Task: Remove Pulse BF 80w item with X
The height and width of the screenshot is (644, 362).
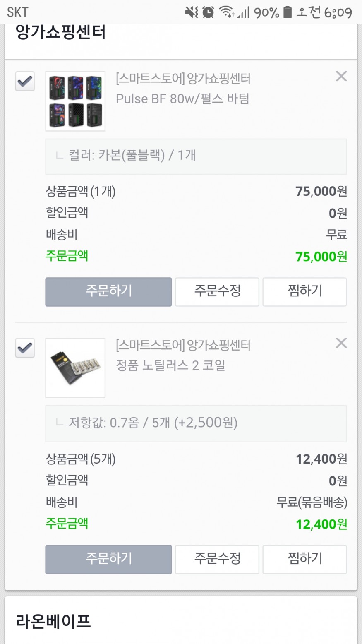Action: [341, 76]
